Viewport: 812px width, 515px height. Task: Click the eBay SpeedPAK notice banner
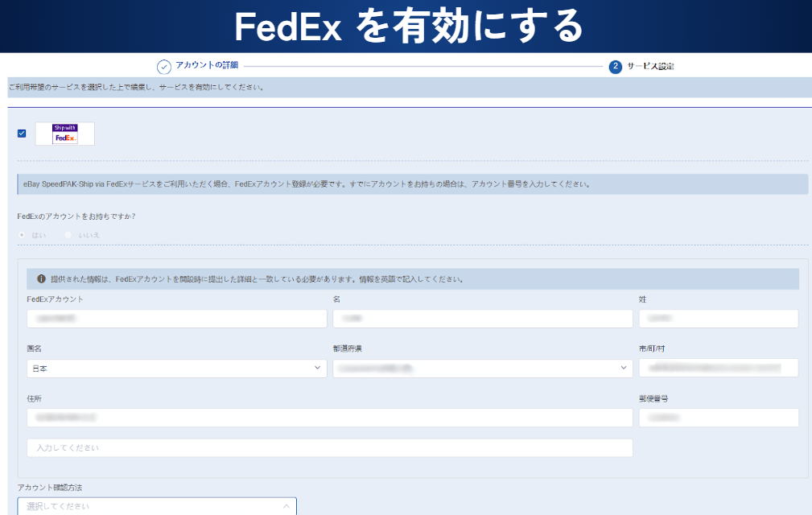(412, 184)
